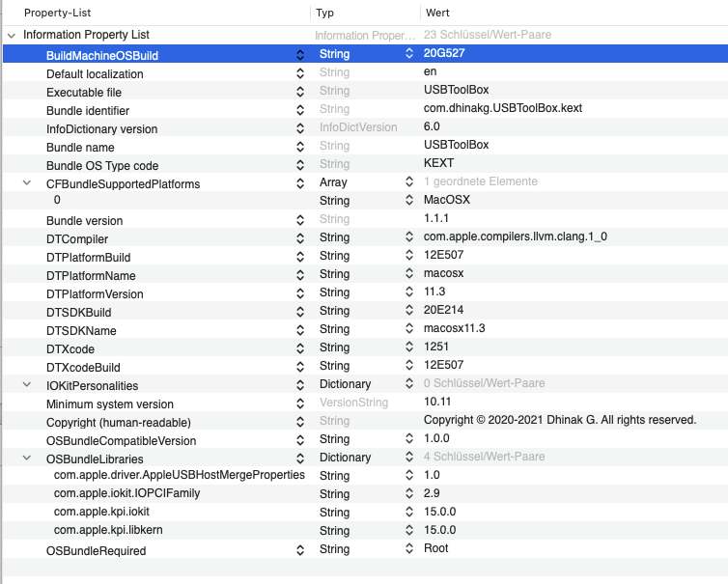
Task: Open key stepper for Minimum system version
Action: (x=300, y=403)
